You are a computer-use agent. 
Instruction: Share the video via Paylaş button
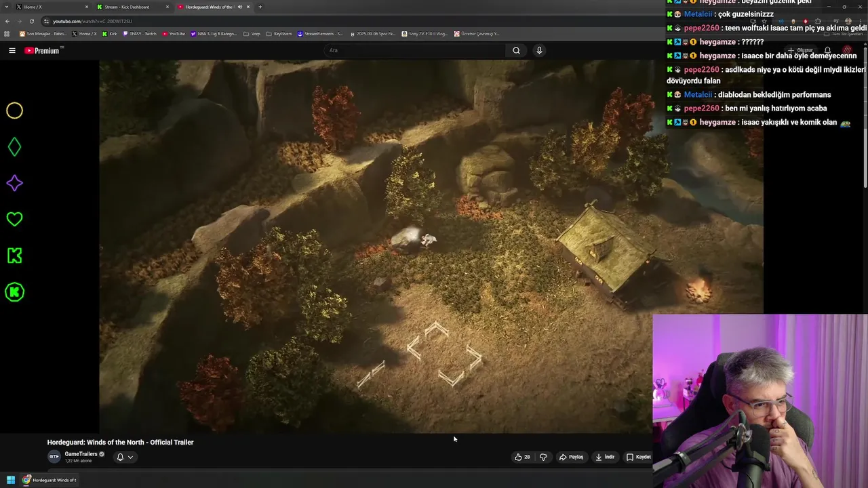click(x=571, y=457)
